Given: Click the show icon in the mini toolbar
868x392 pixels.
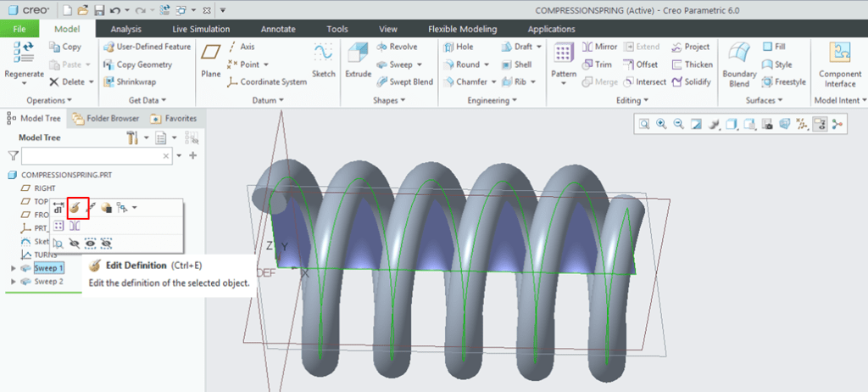Looking at the screenshot, I should pyautogui.click(x=90, y=243).
